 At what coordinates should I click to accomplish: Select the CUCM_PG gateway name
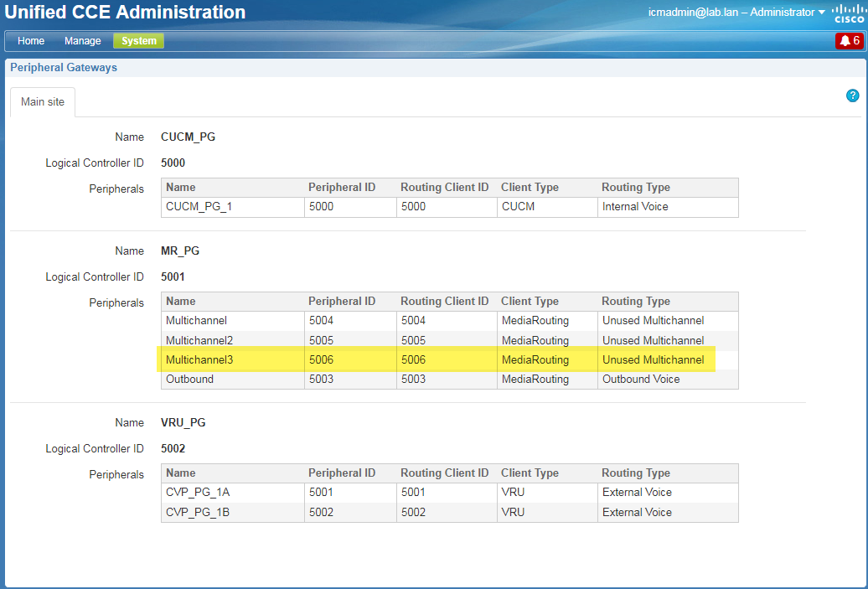pyautogui.click(x=189, y=137)
